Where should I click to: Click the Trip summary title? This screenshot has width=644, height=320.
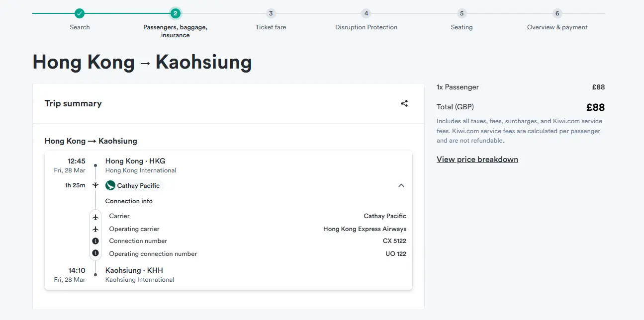point(73,103)
